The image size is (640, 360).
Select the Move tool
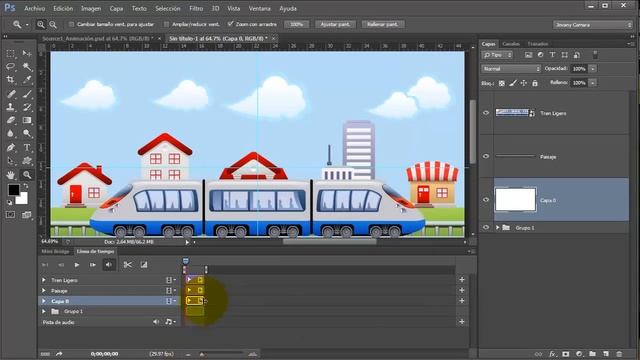point(27,53)
